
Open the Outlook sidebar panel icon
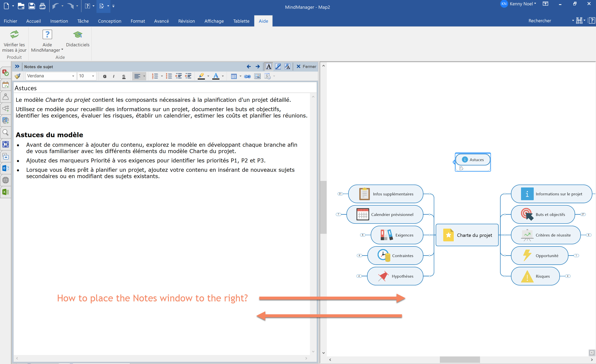pyautogui.click(x=6, y=168)
